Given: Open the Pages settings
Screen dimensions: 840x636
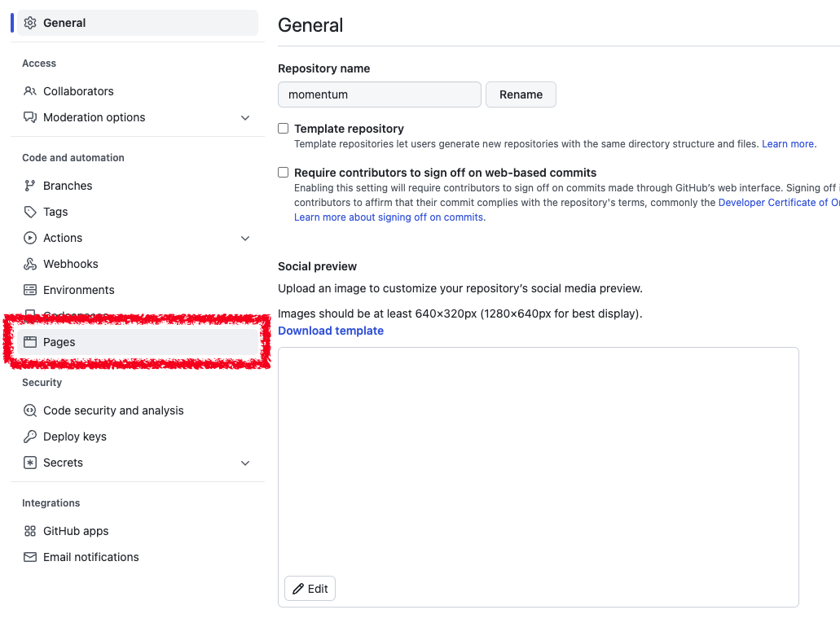Looking at the screenshot, I should (137, 342).
